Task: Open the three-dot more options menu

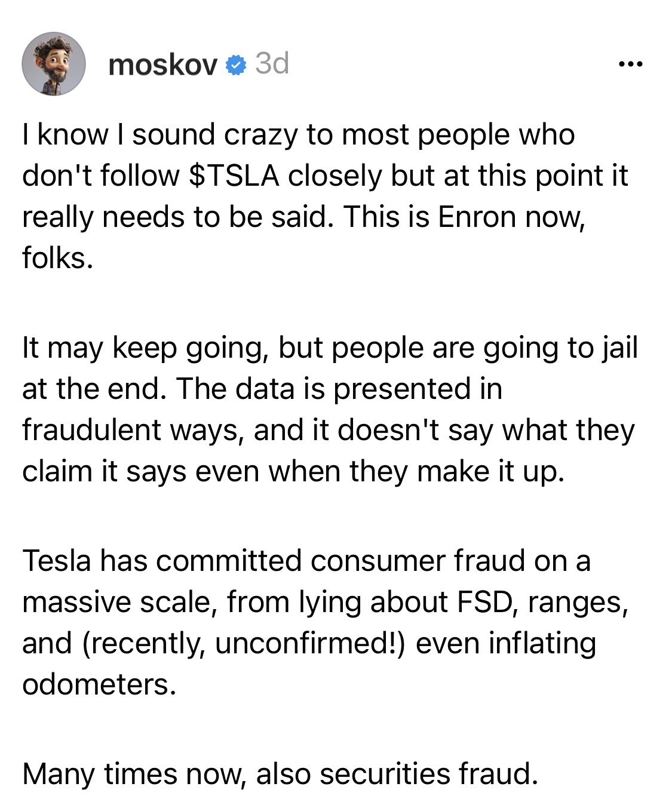Action: (x=631, y=64)
